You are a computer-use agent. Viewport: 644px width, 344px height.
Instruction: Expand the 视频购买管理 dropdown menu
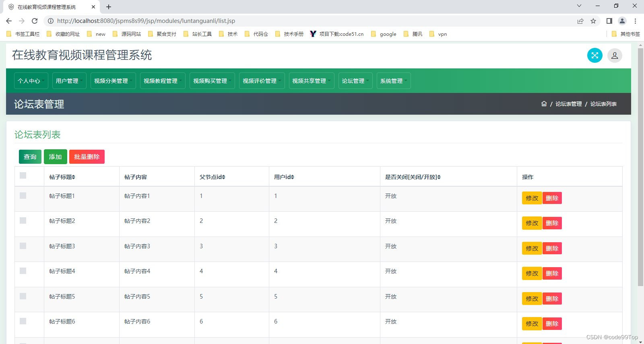(212, 81)
